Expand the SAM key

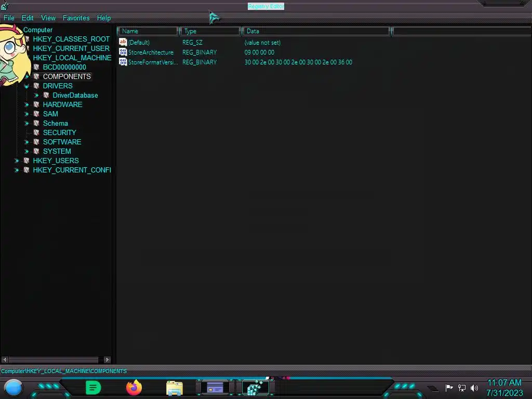point(26,114)
